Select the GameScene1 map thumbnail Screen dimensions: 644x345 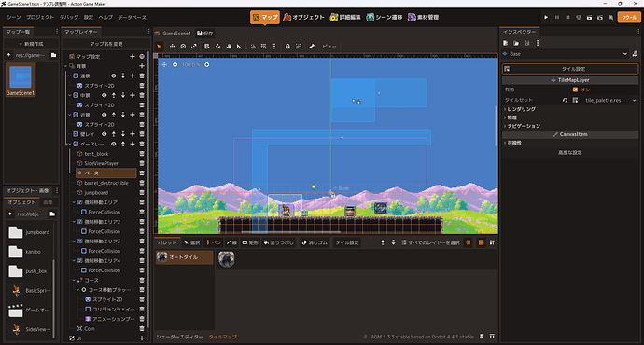pos(21,79)
